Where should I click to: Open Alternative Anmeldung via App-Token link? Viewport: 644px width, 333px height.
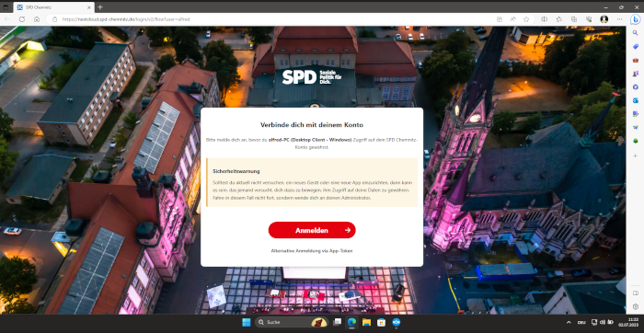(x=312, y=250)
